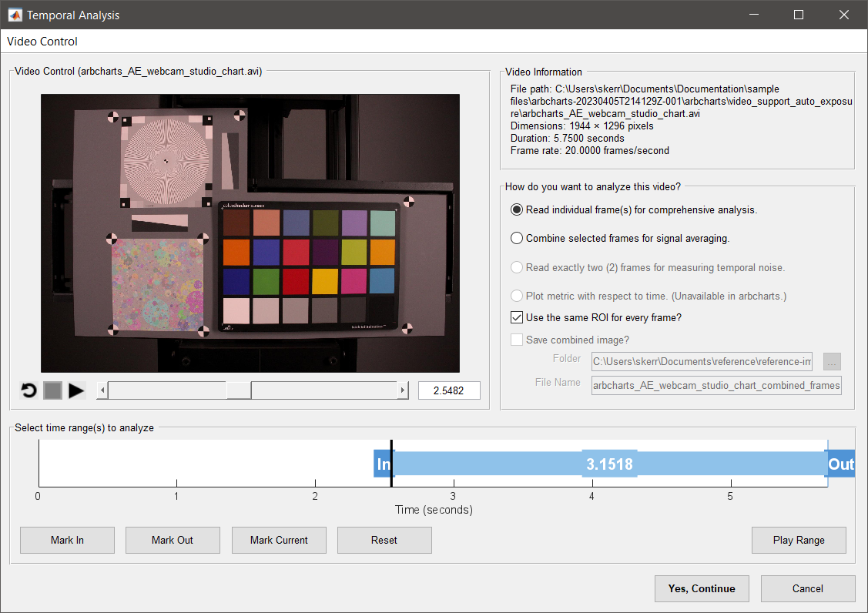Screen dimensions: 868x613
Task: Click the video position slider thumb
Action: tap(239, 390)
